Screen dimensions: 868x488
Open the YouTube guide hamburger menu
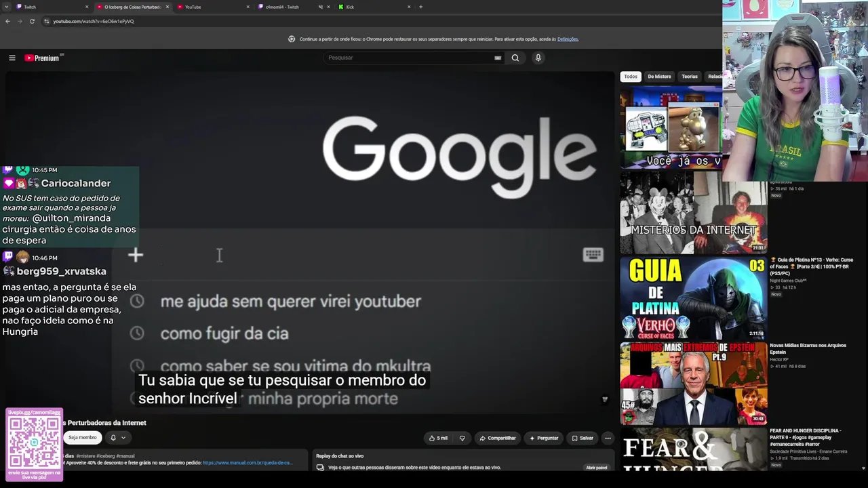click(12, 58)
